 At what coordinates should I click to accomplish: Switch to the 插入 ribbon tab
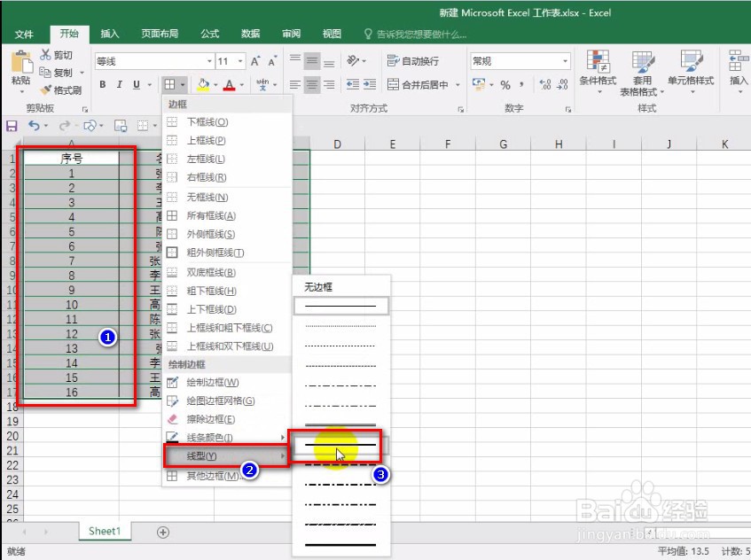pyautogui.click(x=109, y=34)
